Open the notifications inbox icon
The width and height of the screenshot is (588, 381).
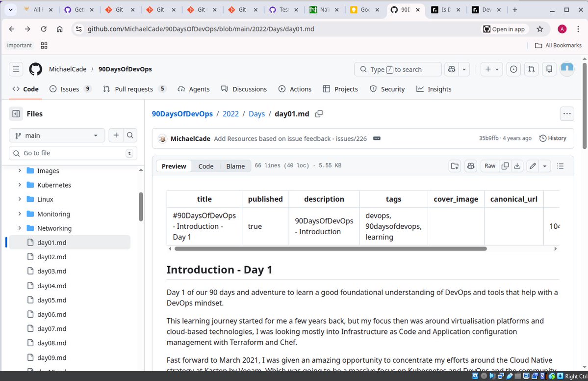pyautogui.click(x=549, y=69)
